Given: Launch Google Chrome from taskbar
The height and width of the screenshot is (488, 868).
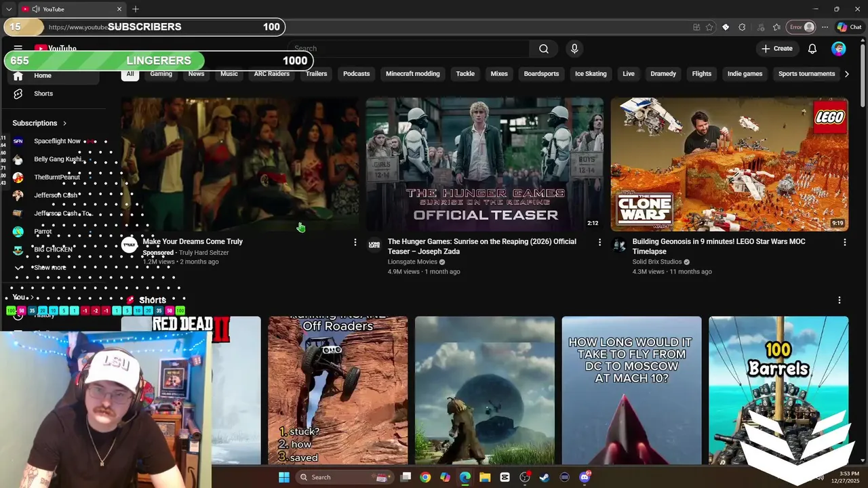Looking at the screenshot, I should tap(425, 477).
